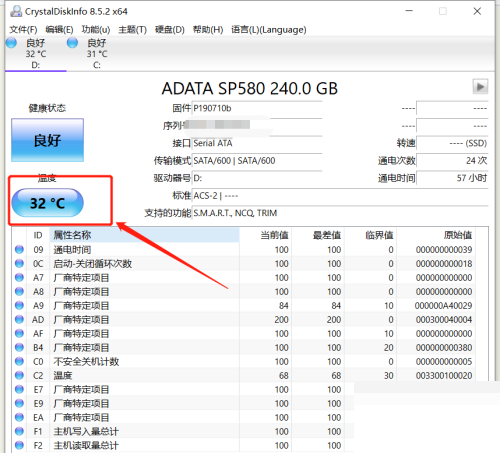
Task: Click the blue status orb for drive C:
Action: coord(72,43)
